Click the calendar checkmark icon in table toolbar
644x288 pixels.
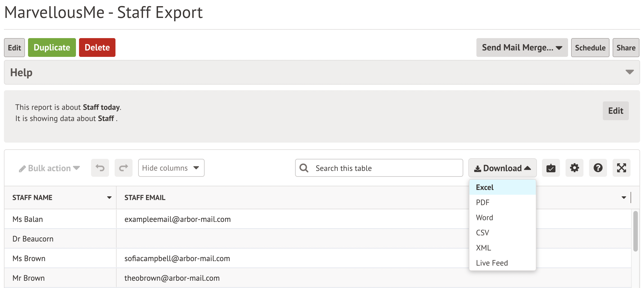coord(551,168)
